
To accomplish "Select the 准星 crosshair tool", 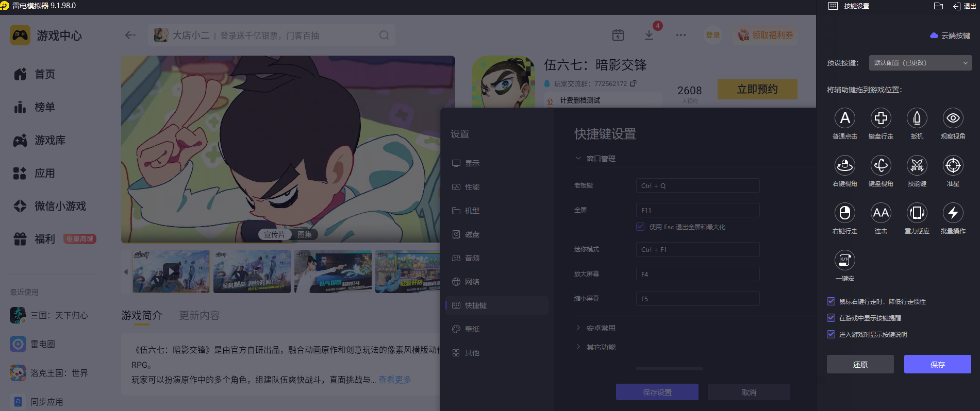I will point(953,166).
